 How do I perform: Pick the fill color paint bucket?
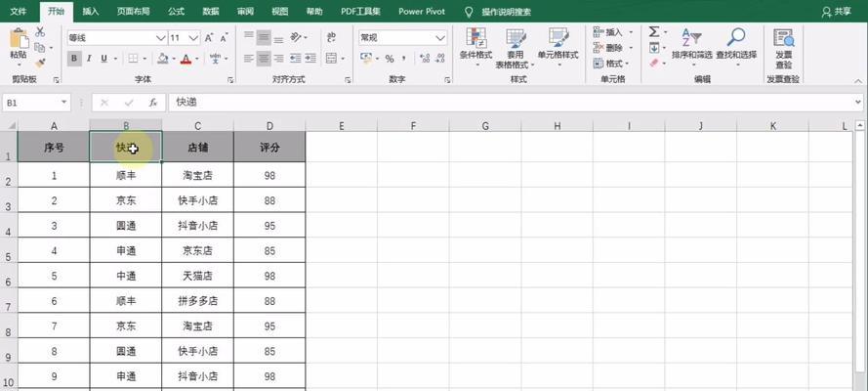pyautogui.click(x=163, y=58)
